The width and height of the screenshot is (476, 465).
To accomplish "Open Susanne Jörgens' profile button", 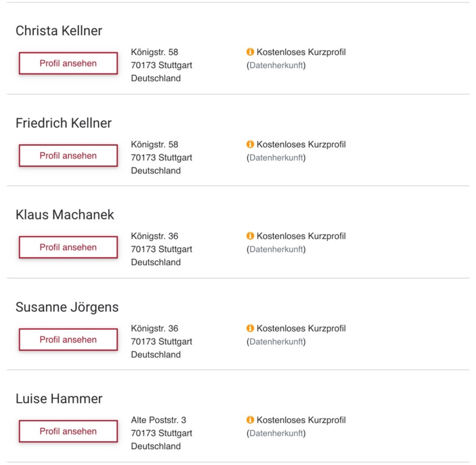I will (x=68, y=340).
